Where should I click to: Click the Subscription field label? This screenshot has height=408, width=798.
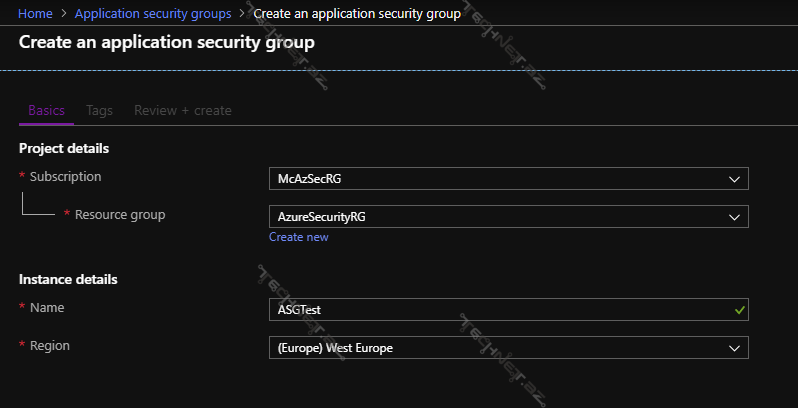[x=65, y=177]
